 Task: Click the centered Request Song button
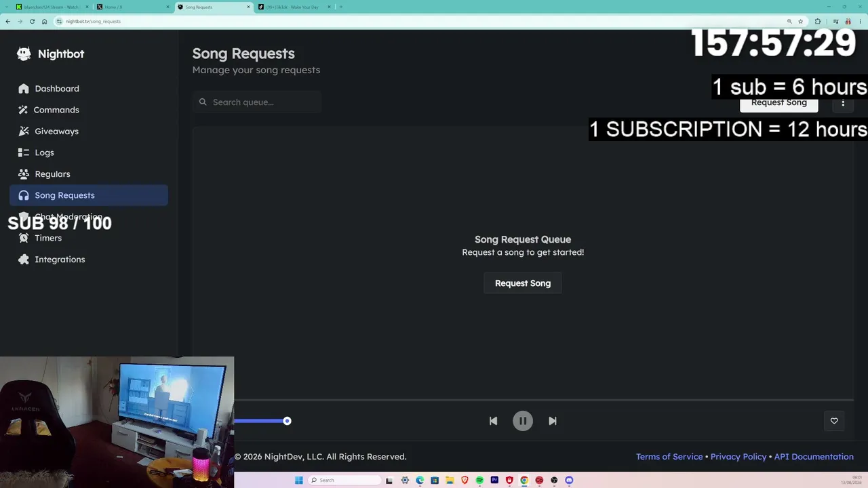click(523, 283)
